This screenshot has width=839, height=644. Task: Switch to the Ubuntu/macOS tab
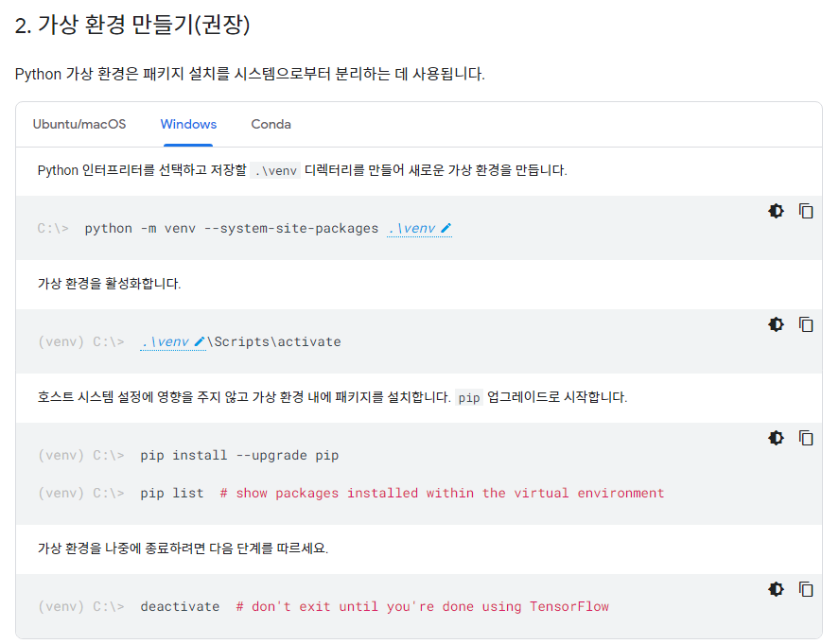click(79, 124)
